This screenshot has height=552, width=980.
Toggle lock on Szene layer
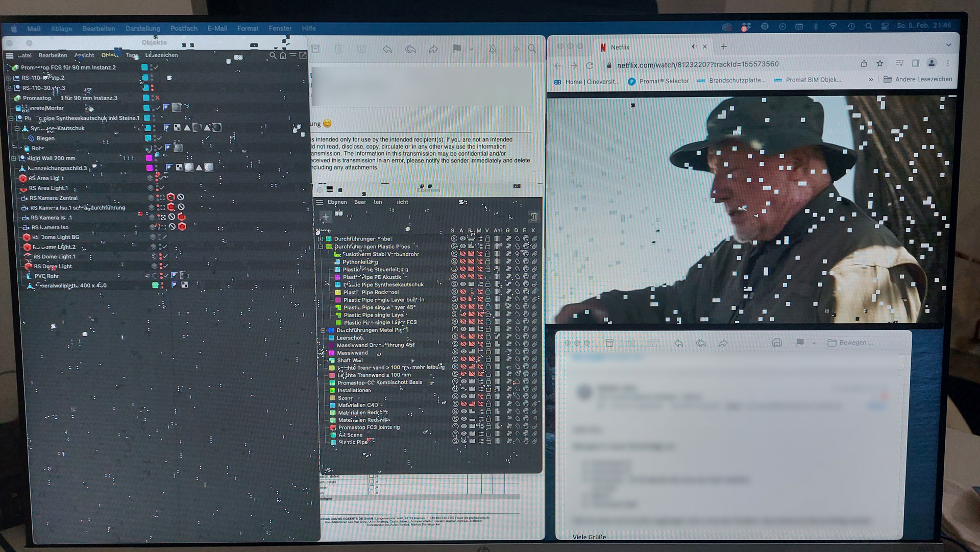[x=488, y=397]
